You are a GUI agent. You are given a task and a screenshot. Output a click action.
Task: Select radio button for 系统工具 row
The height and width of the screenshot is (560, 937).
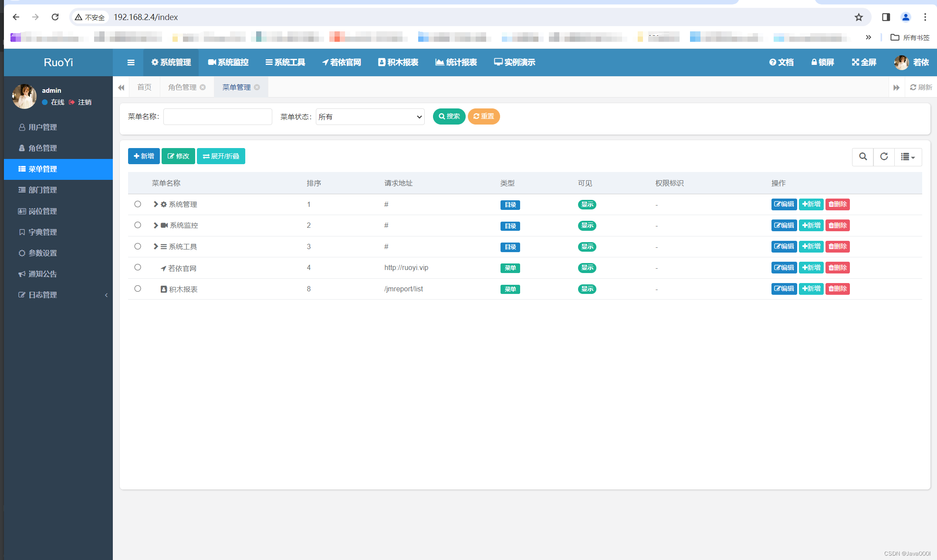pos(138,246)
